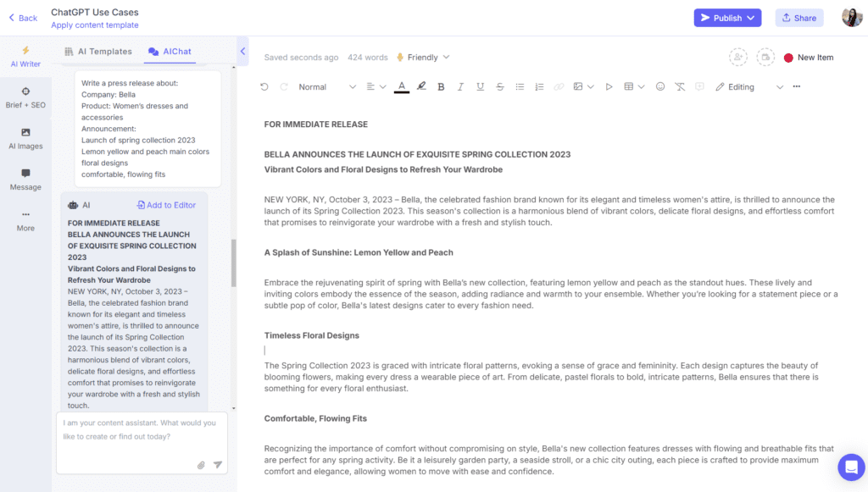The image size is (868, 492).
Task: Insert an image
Action: pos(578,86)
